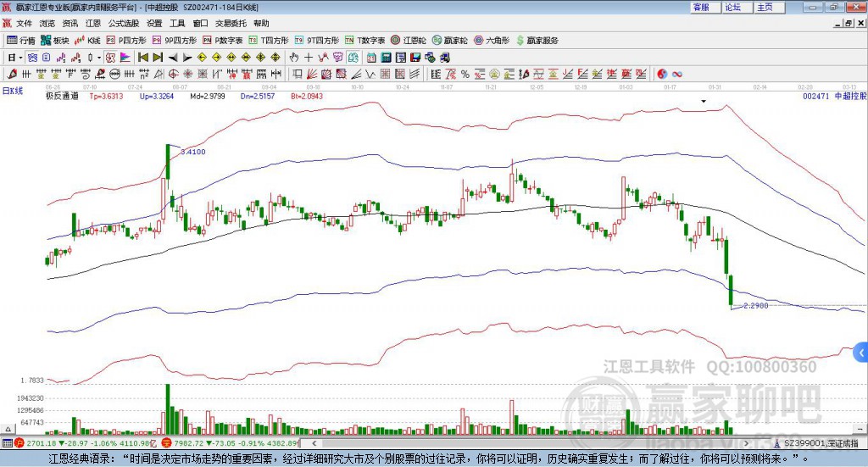Open the 江恩 menu
Screen dimensions: 868x467
coord(93,24)
